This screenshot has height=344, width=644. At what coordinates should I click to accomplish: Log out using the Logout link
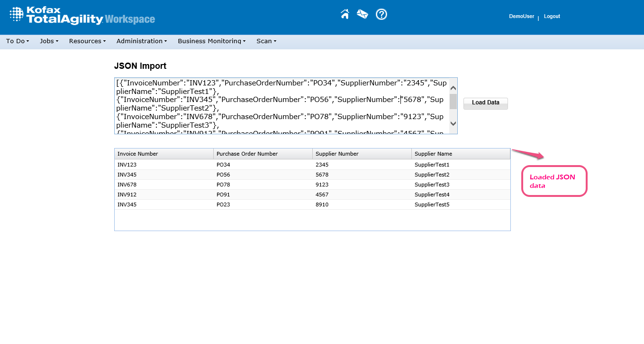click(x=552, y=17)
